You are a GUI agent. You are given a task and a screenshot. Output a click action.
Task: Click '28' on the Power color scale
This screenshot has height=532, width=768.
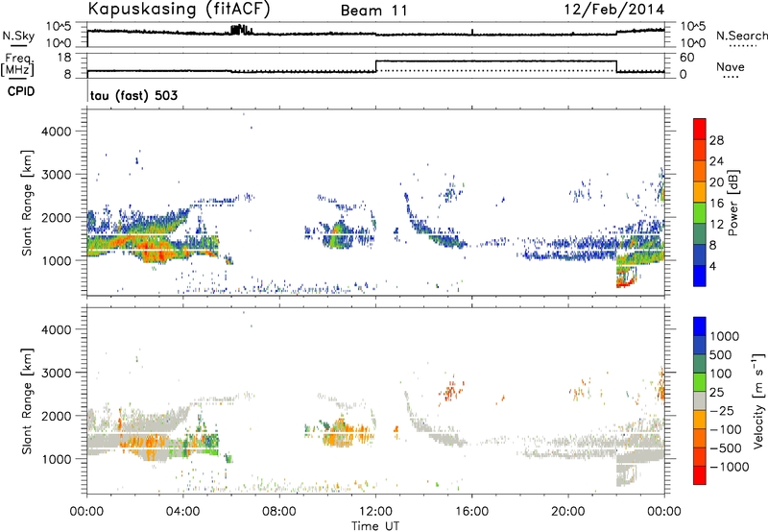pyautogui.click(x=716, y=140)
